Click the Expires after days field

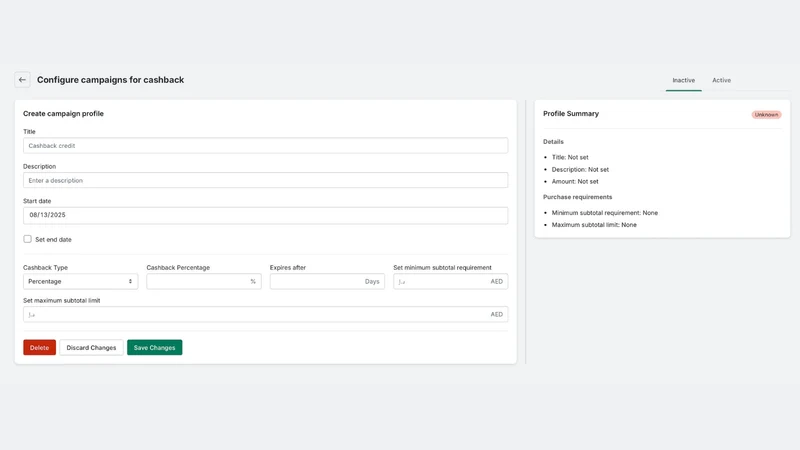(327, 281)
